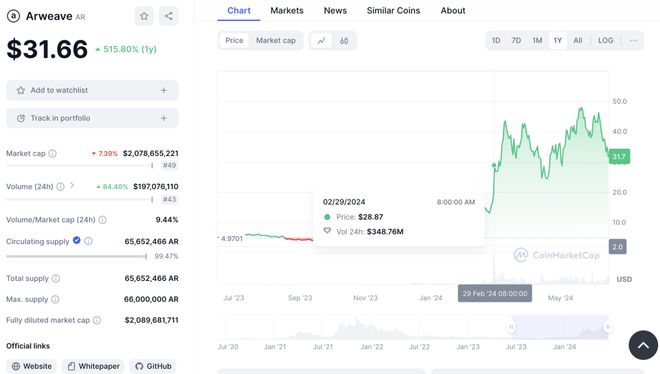
Task: Toggle chart to Price view
Action: tap(234, 41)
